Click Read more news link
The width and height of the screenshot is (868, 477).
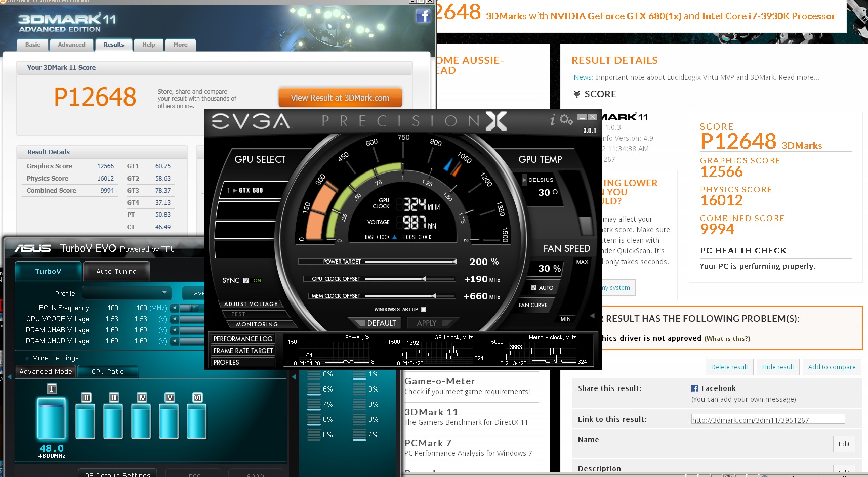(x=799, y=77)
